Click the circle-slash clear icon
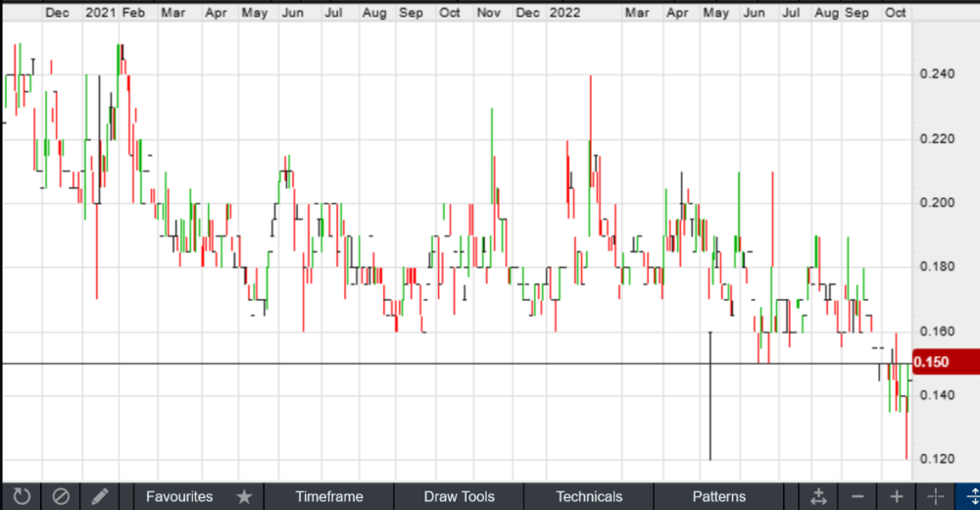Screen dimensions: 980x510 point(61,497)
